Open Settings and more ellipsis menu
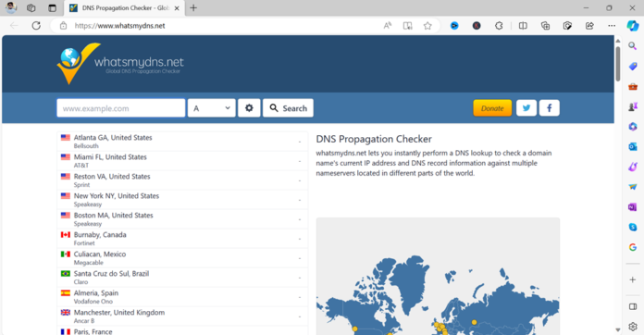Image resolution: width=644 pixels, height=335 pixels. (x=612, y=26)
